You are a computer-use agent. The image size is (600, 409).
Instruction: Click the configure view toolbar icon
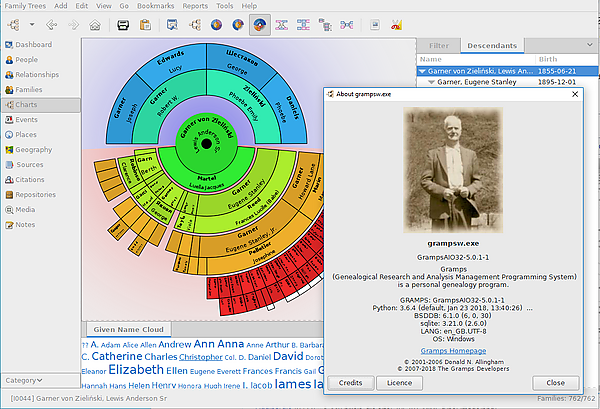[173, 25]
